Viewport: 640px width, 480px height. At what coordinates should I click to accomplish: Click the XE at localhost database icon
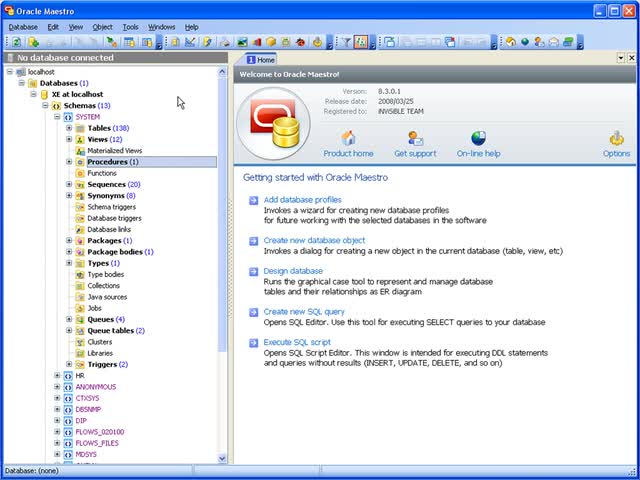point(43,94)
